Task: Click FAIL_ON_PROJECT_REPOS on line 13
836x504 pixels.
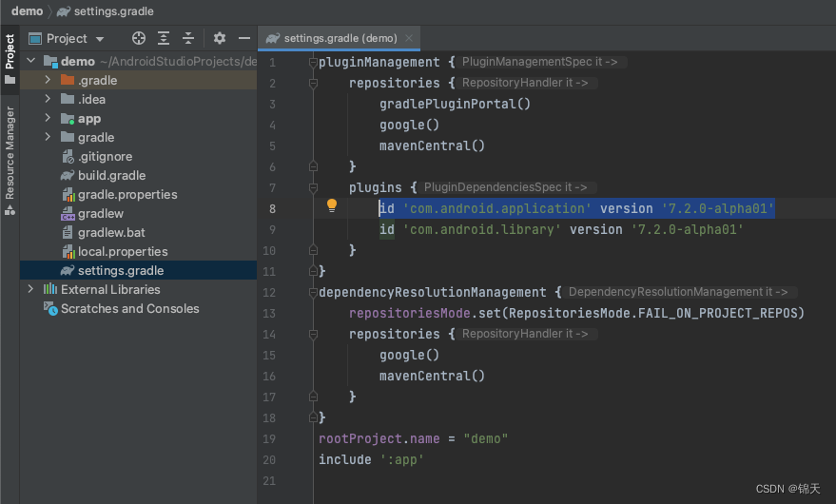Action: click(x=717, y=313)
